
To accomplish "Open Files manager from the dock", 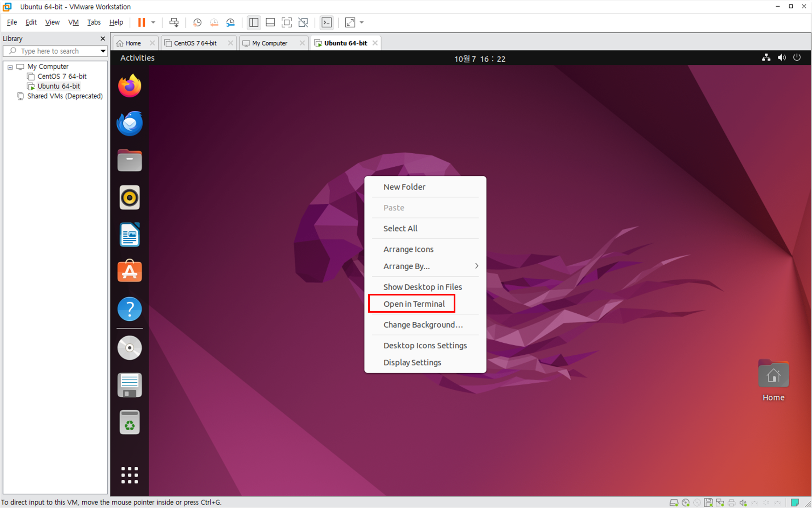I will coord(130,161).
